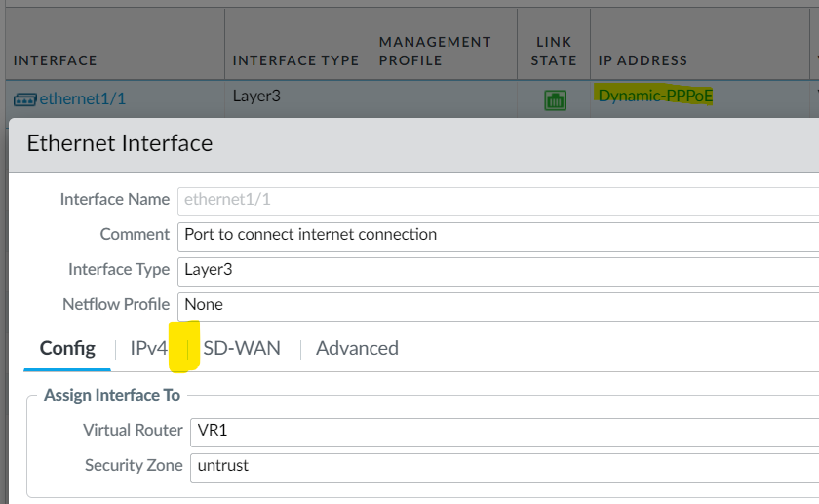Expand the Security Zone dropdown
This screenshot has width=819, height=504.
tap(502, 465)
